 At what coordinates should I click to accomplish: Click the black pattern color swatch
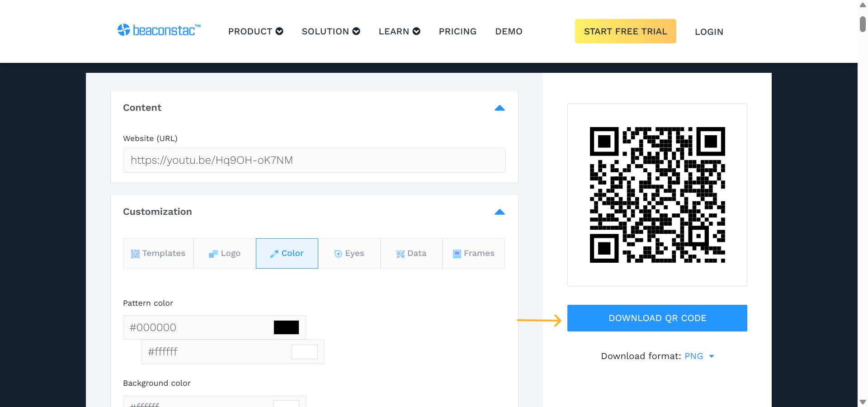286,327
